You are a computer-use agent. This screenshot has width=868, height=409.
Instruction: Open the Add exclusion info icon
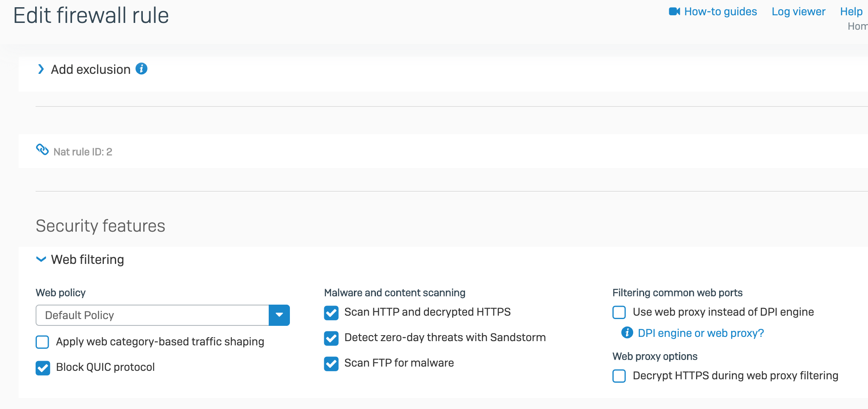(142, 68)
